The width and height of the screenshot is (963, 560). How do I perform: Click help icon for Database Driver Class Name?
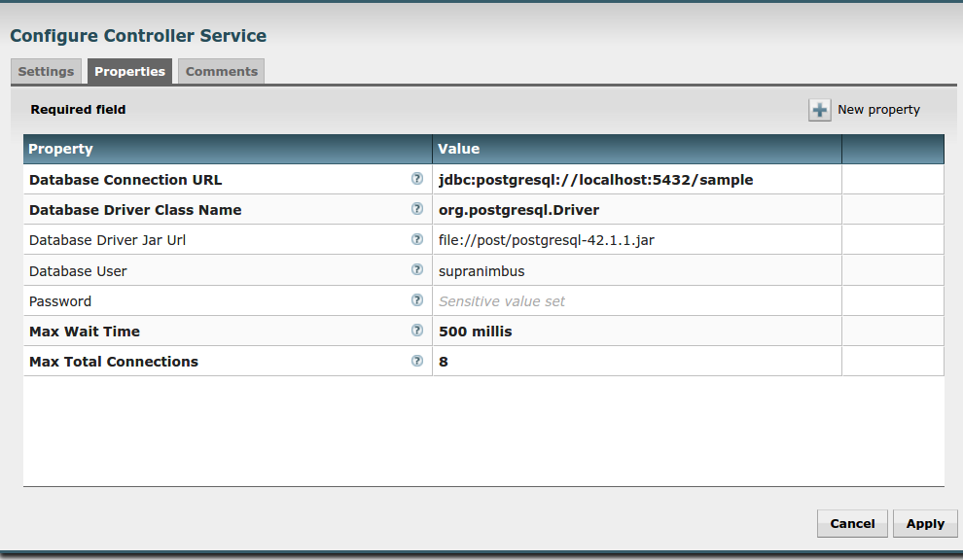coord(417,209)
